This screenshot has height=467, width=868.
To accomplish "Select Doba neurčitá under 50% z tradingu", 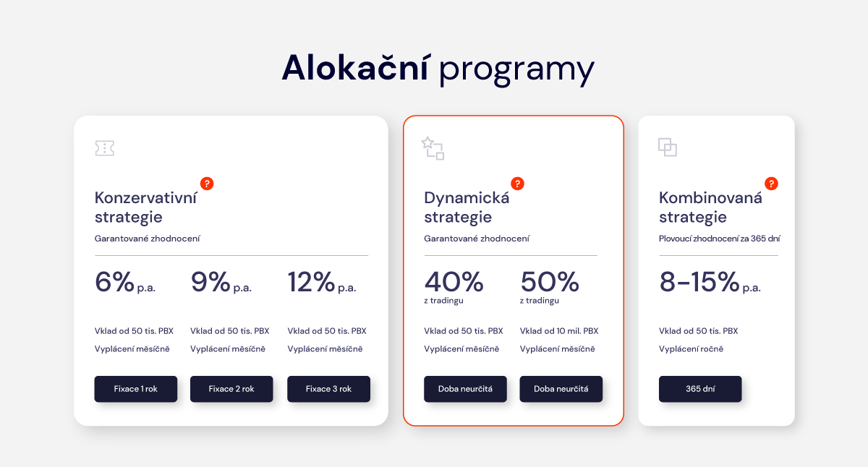I will (561, 389).
